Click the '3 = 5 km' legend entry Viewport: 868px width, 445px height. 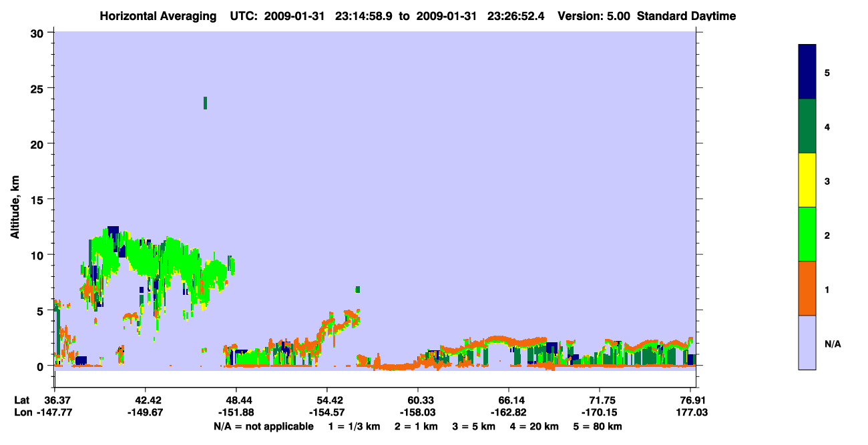click(475, 426)
